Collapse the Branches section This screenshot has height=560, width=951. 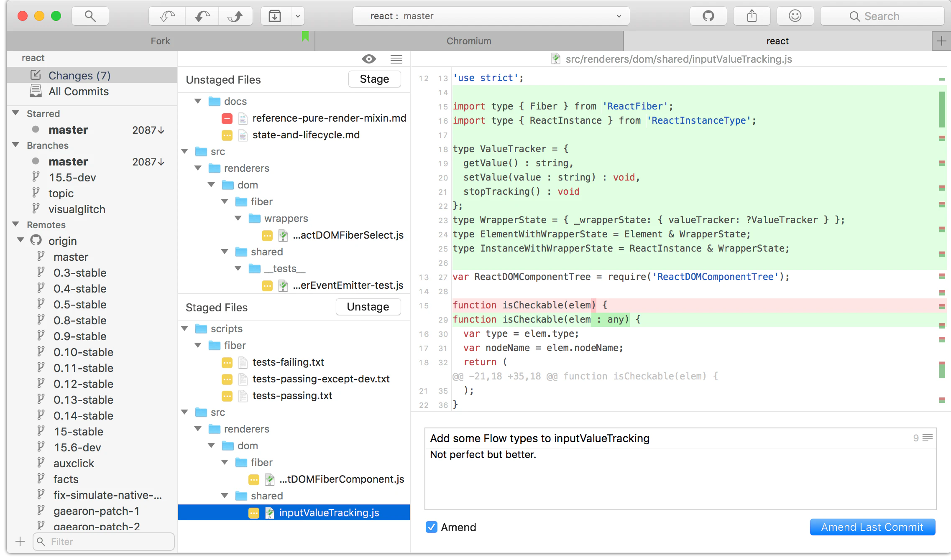coord(16,145)
